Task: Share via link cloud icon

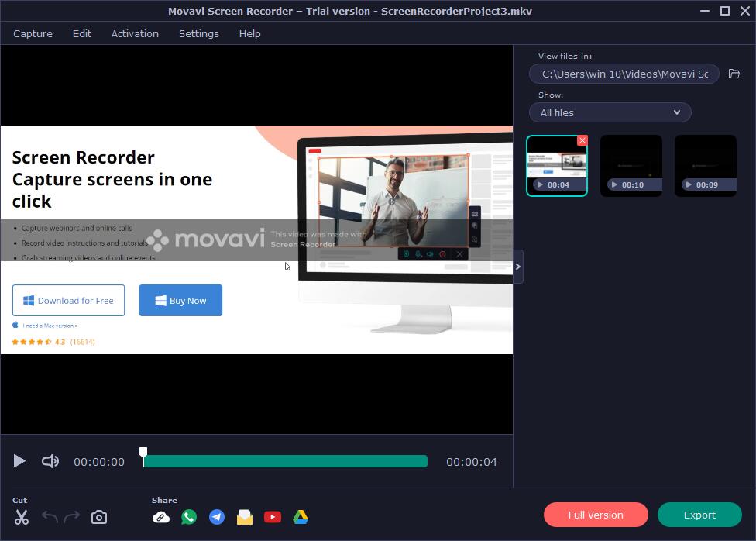Action: click(x=161, y=517)
